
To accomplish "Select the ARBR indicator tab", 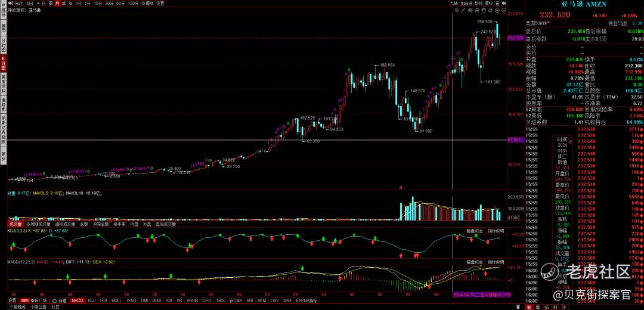I will coord(191,300).
